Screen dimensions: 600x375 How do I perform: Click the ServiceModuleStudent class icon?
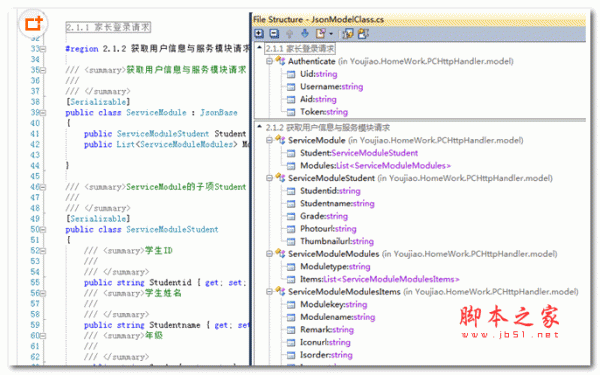pyautogui.click(x=280, y=178)
